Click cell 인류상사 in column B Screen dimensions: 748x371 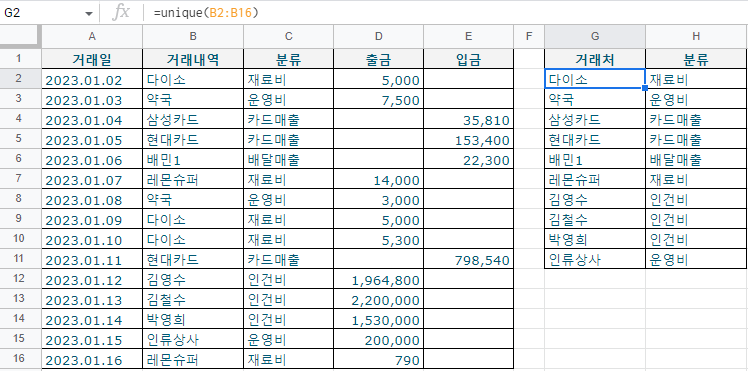[x=193, y=340]
